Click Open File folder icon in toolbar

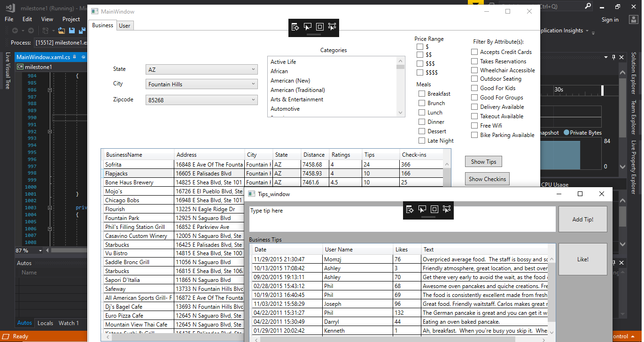62,30
